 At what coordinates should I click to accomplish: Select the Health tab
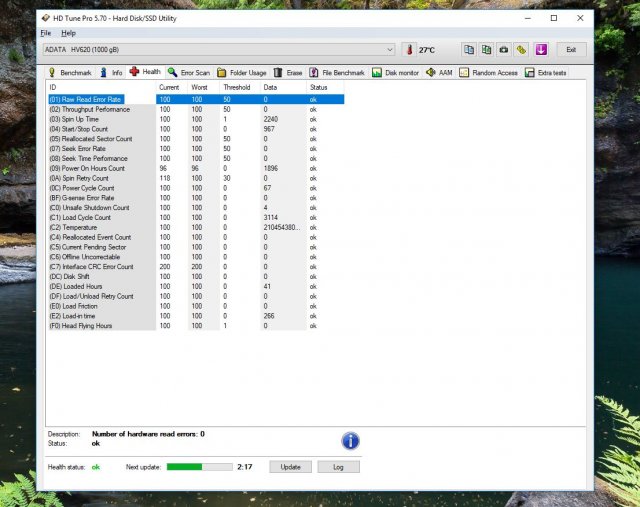click(145, 72)
